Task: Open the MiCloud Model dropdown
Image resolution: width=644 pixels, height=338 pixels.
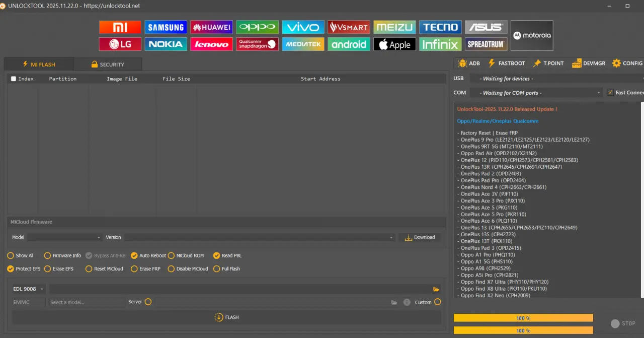Action: tap(65, 237)
